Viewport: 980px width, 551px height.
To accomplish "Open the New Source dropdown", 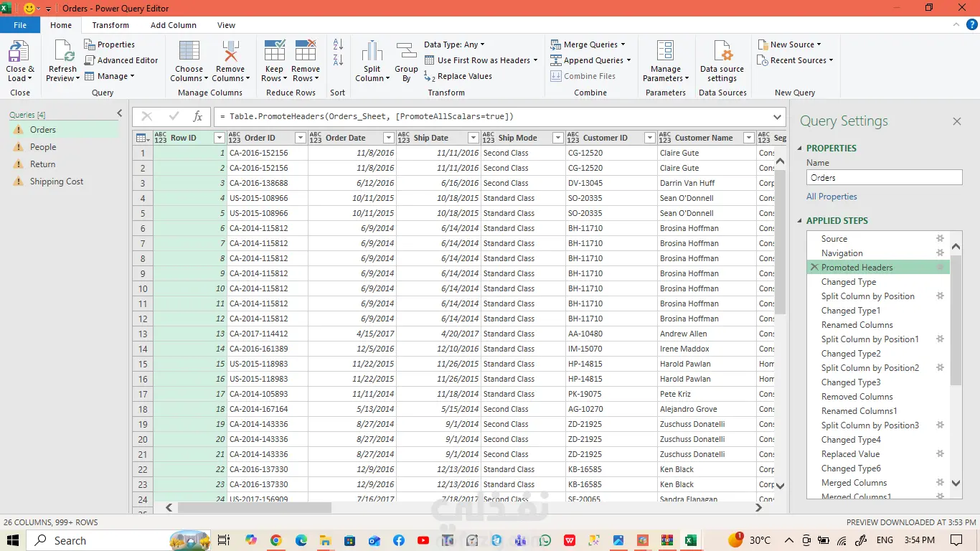I will (789, 44).
